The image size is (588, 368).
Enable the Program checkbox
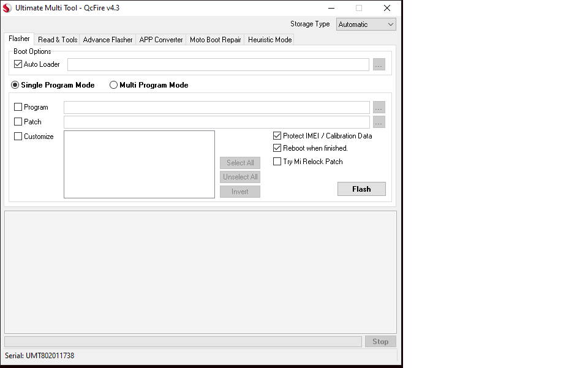pyautogui.click(x=18, y=107)
